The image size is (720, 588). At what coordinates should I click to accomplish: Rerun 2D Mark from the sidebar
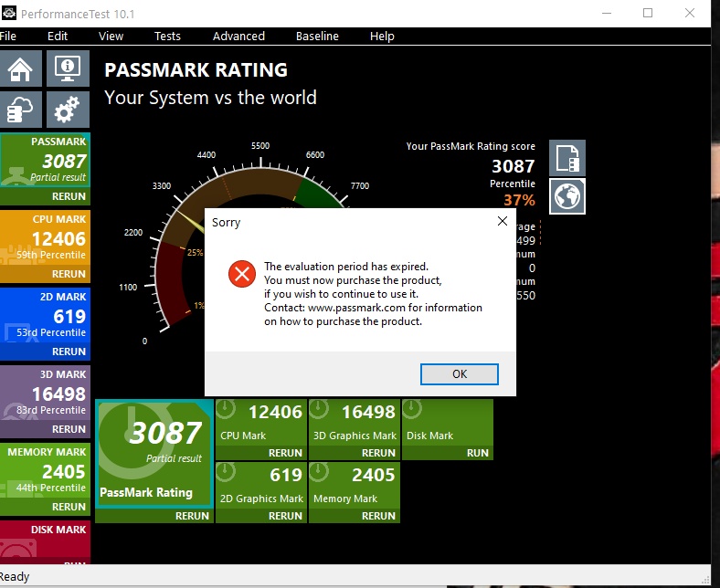[x=69, y=352]
